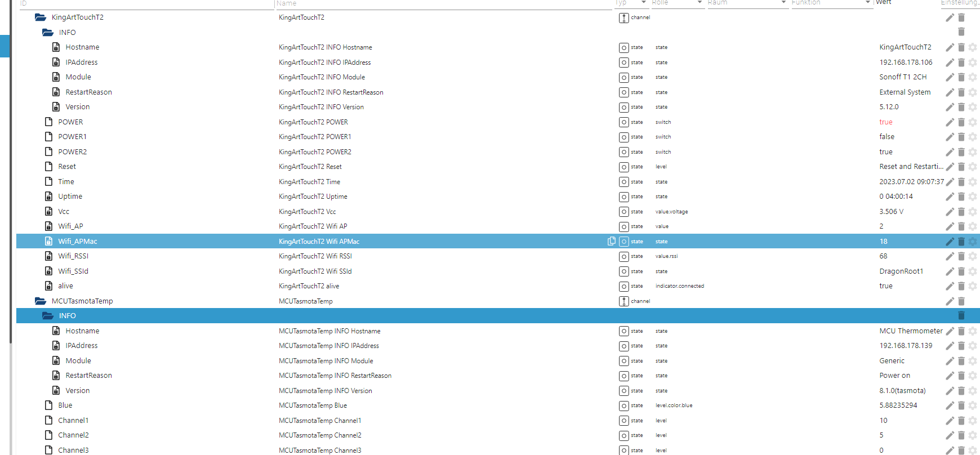The width and height of the screenshot is (980, 455).
Task: Click POWER value 'true' in red
Action: click(x=886, y=122)
